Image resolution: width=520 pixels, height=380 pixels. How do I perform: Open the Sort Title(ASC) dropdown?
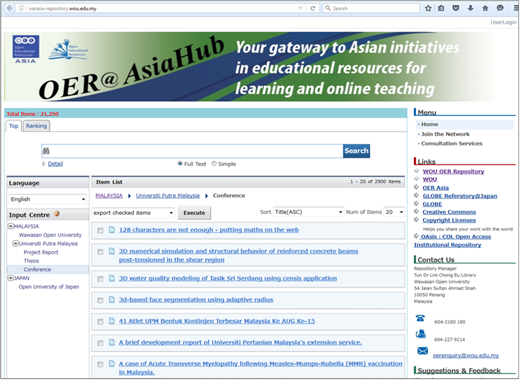[x=308, y=212]
